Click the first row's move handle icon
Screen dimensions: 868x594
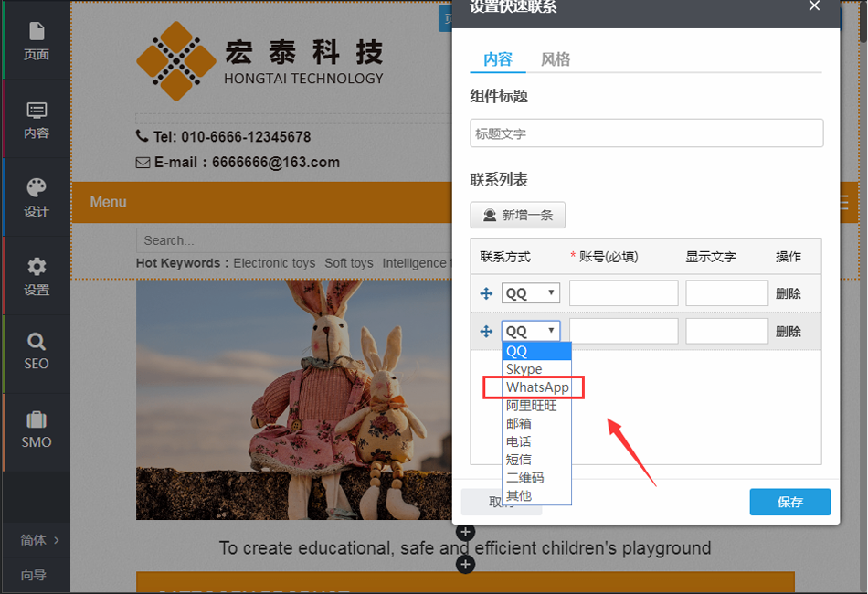point(486,293)
